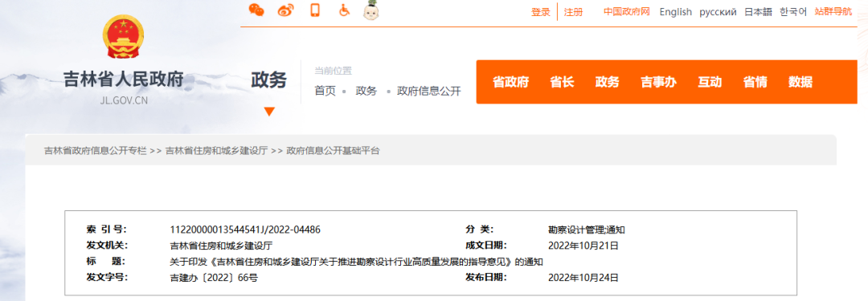Click the 分类 field label
This screenshot has height=301, width=868.
[x=479, y=230]
